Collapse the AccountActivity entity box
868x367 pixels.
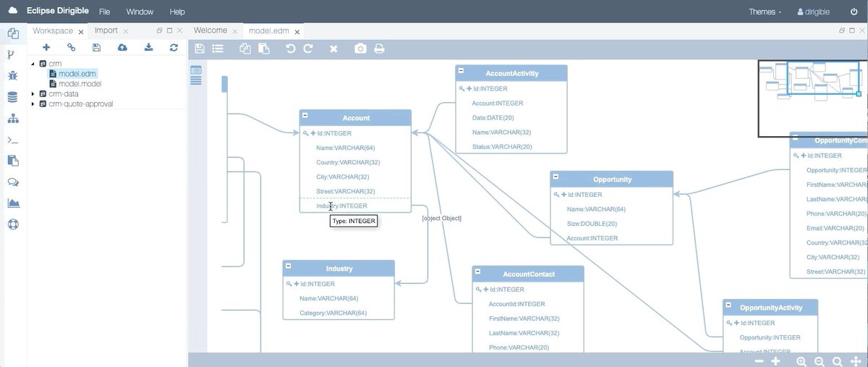[461, 70]
